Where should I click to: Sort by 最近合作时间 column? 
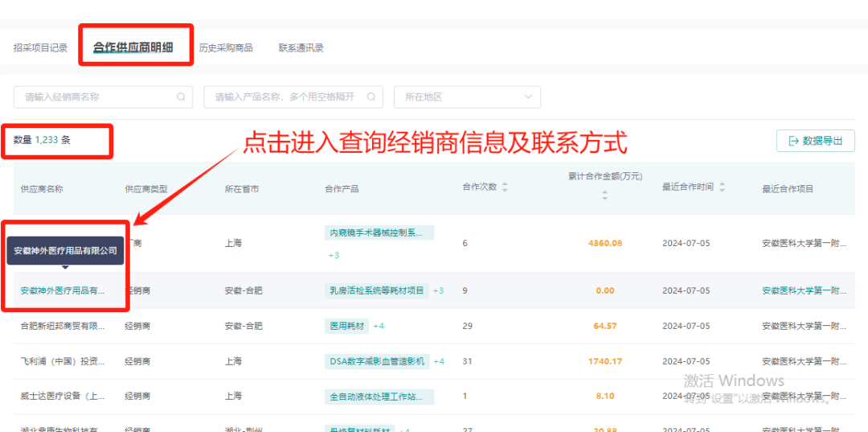click(x=722, y=187)
